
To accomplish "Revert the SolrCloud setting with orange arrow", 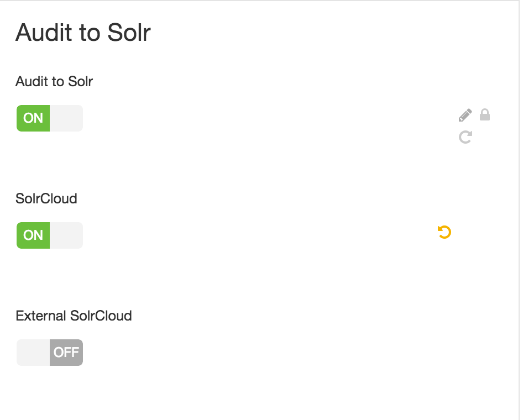I will click(x=444, y=232).
